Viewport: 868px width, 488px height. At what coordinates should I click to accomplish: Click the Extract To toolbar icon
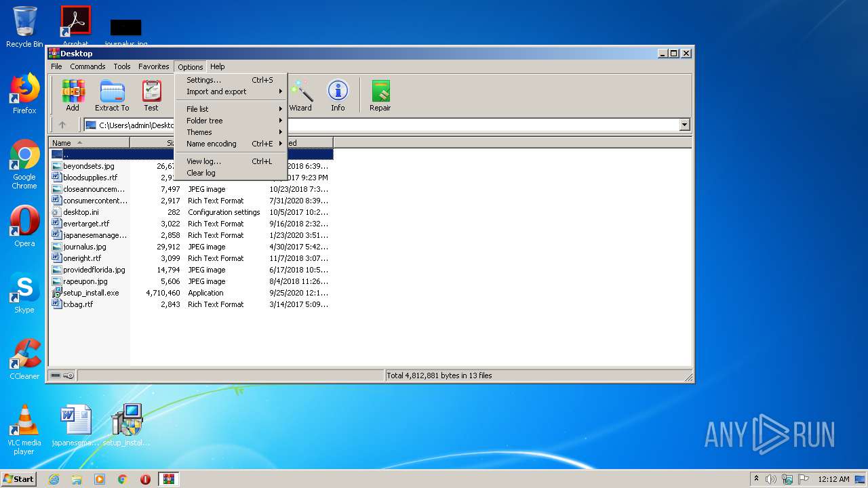tap(112, 96)
